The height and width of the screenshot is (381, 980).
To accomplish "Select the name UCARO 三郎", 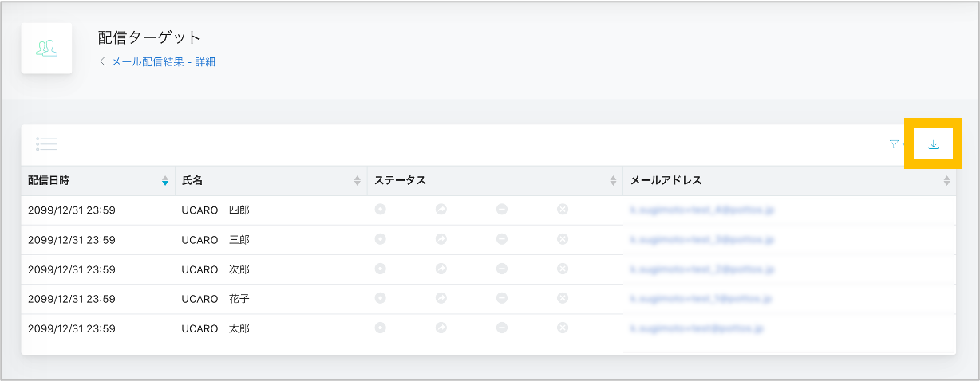I will tap(215, 240).
